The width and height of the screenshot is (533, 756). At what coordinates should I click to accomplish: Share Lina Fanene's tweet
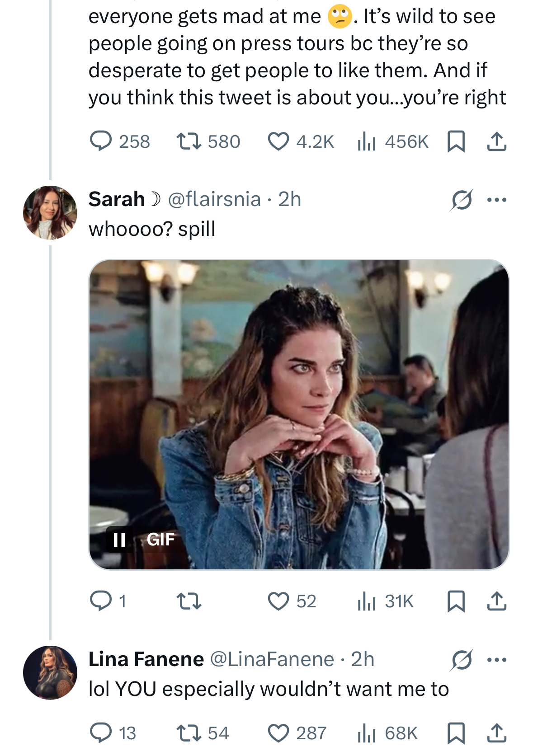(496, 733)
